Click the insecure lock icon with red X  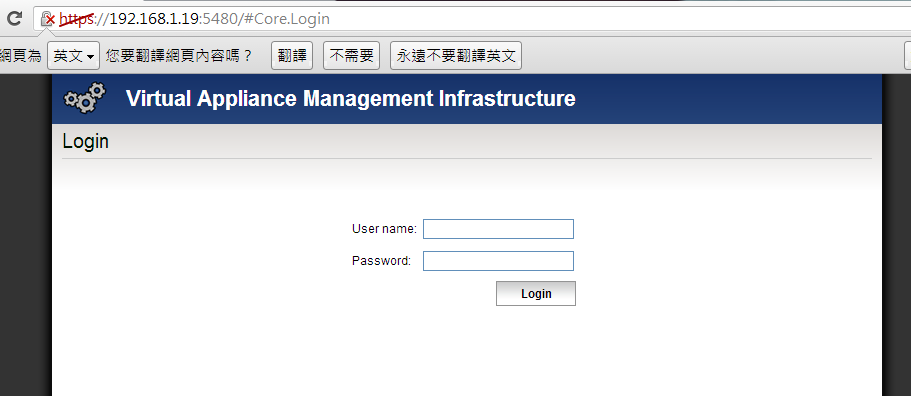[48, 19]
